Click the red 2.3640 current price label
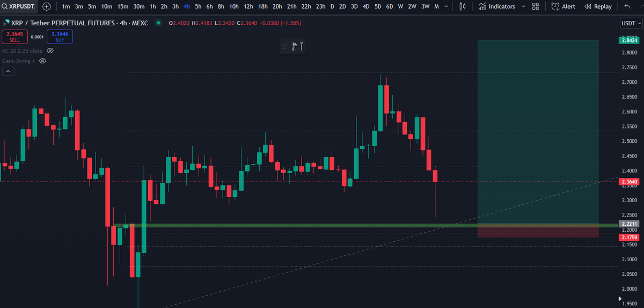644x308 pixels. pyautogui.click(x=628, y=182)
